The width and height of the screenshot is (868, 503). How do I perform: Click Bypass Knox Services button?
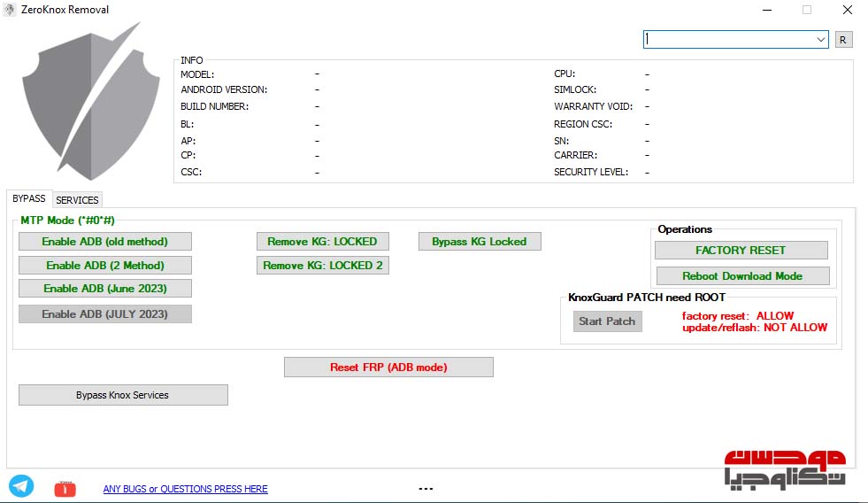coord(123,395)
